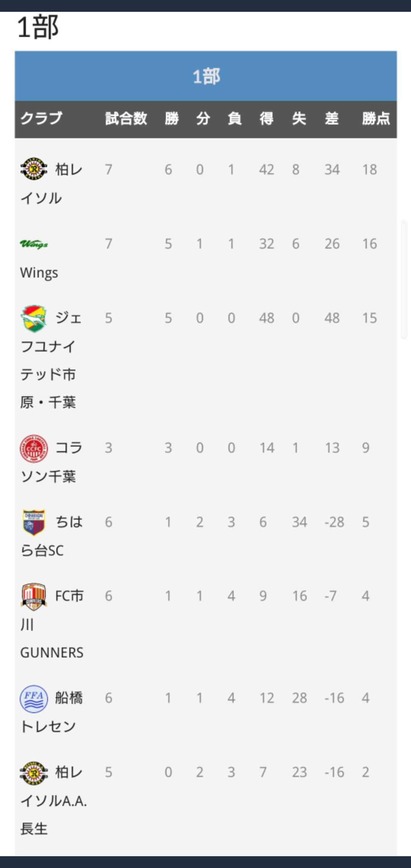Click the Kashiwa Reysol A.A. Nagao crest
Image resolution: width=411 pixels, height=868 pixels.
[x=34, y=773]
